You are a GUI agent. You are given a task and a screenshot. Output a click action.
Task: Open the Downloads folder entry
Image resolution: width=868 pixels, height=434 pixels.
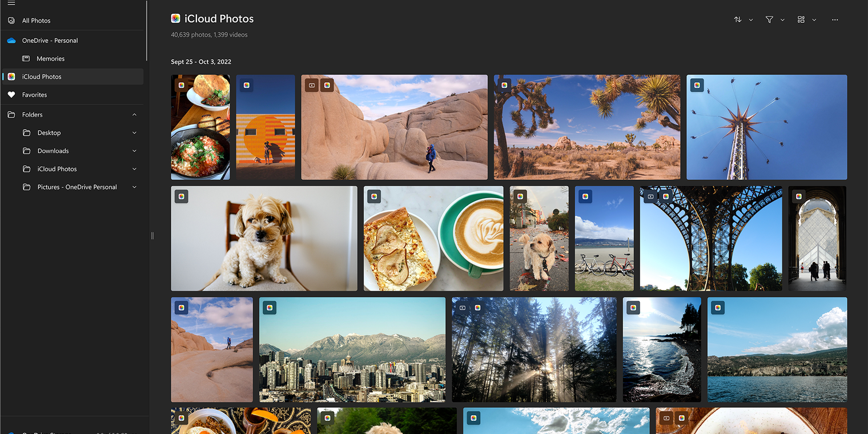(x=73, y=151)
